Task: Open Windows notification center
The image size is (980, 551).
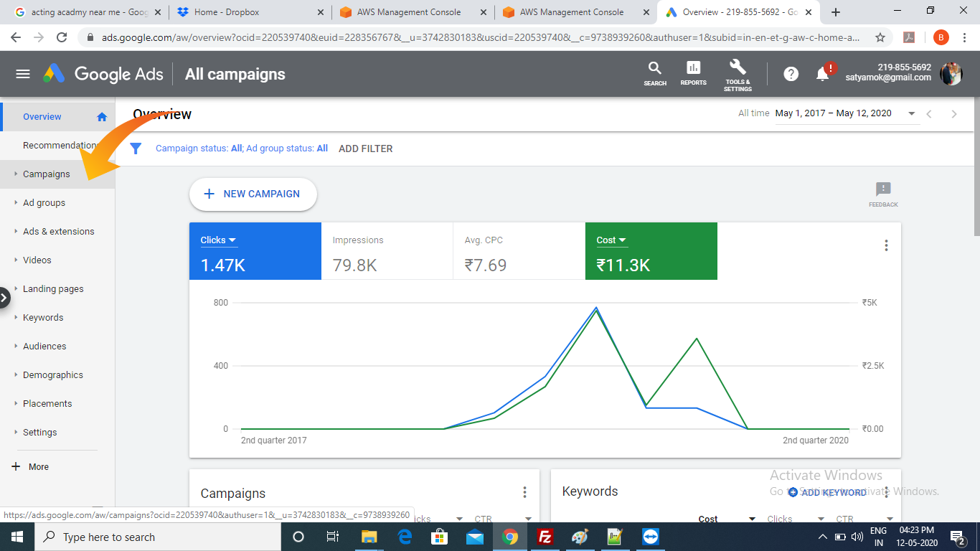Action: click(x=957, y=537)
